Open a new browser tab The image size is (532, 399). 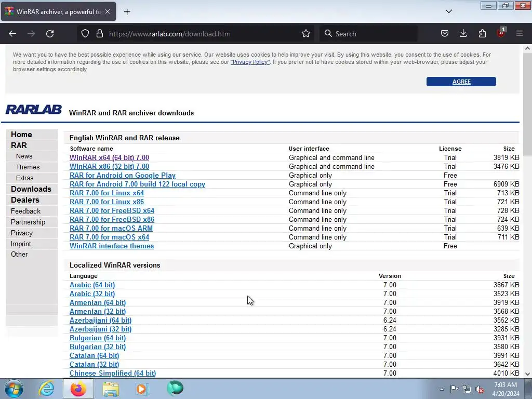[127, 12]
